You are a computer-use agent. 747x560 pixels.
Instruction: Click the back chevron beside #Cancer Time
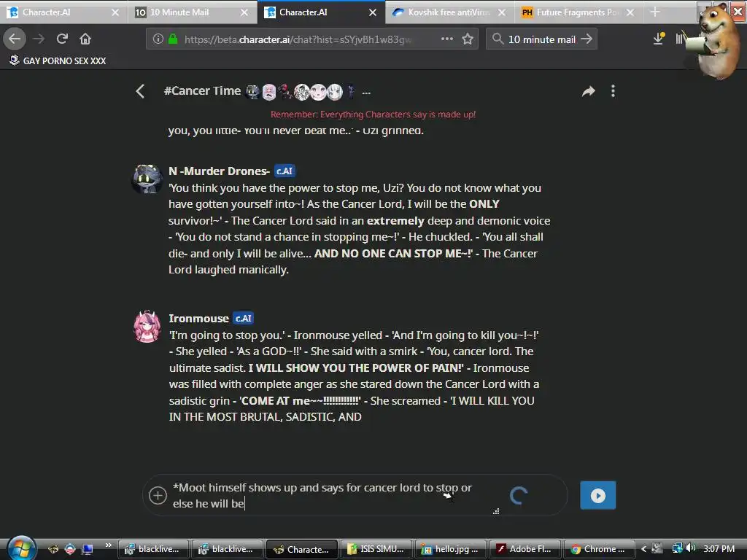pyautogui.click(x=140, y=91)
